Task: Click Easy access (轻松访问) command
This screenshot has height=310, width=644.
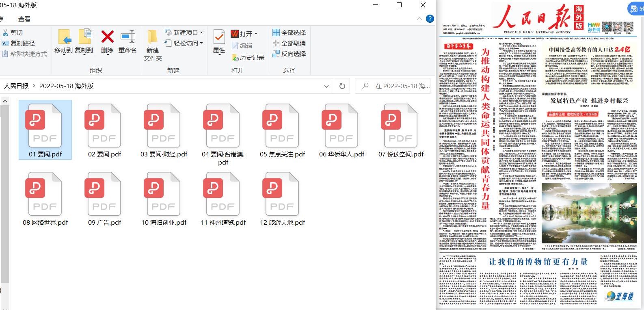Action: [184, 43]
